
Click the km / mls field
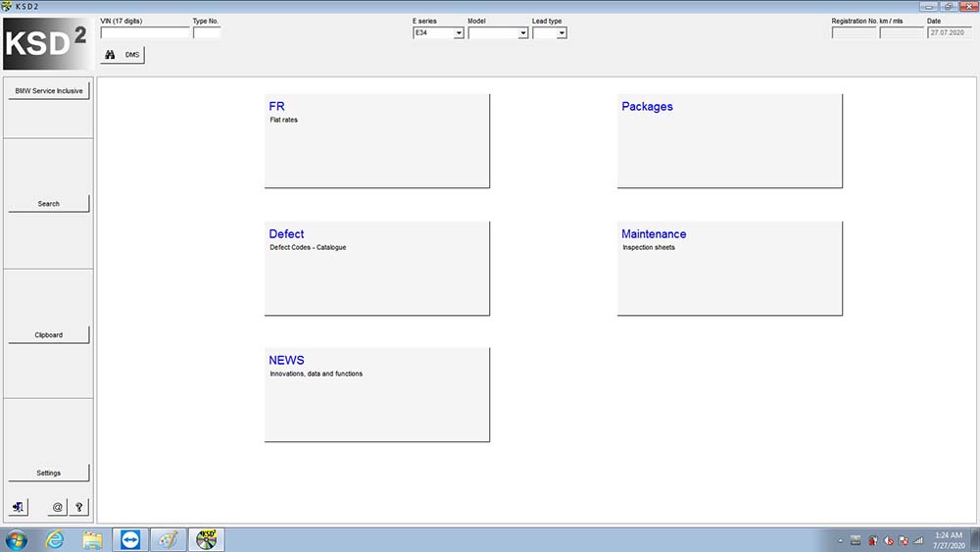pos(902,32)
